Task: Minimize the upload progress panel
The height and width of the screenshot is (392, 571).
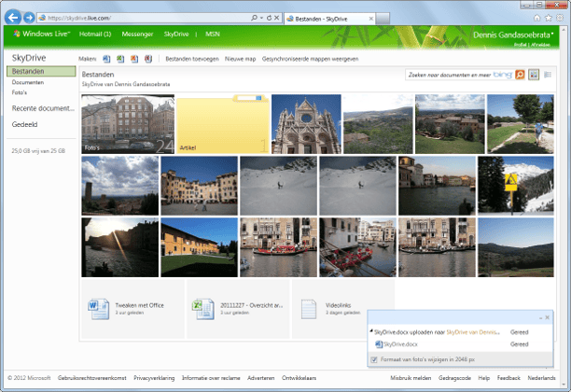Action: (540, 318)
